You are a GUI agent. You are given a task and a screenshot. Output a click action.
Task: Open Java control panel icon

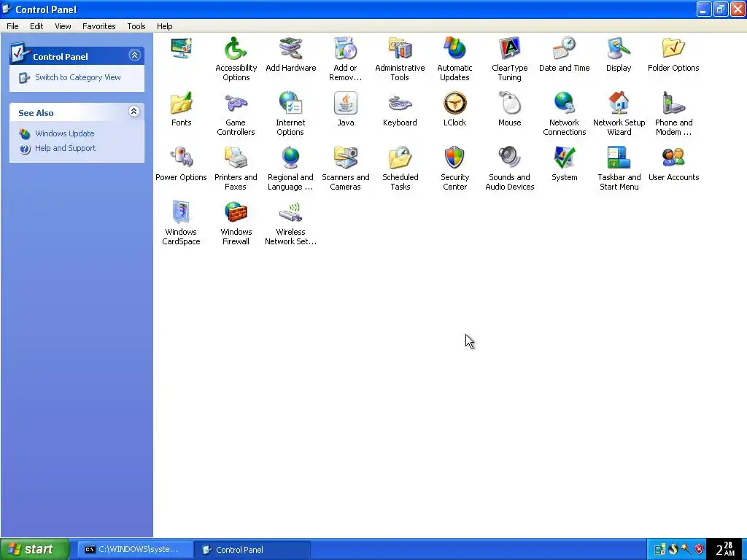coord(345,103)
